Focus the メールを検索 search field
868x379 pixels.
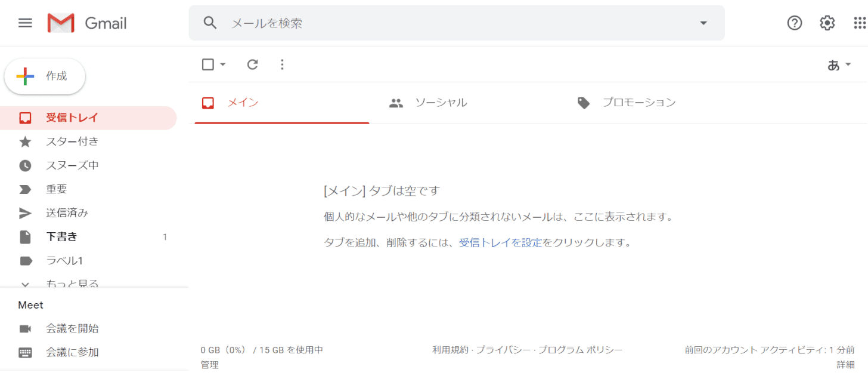(457, 23)
